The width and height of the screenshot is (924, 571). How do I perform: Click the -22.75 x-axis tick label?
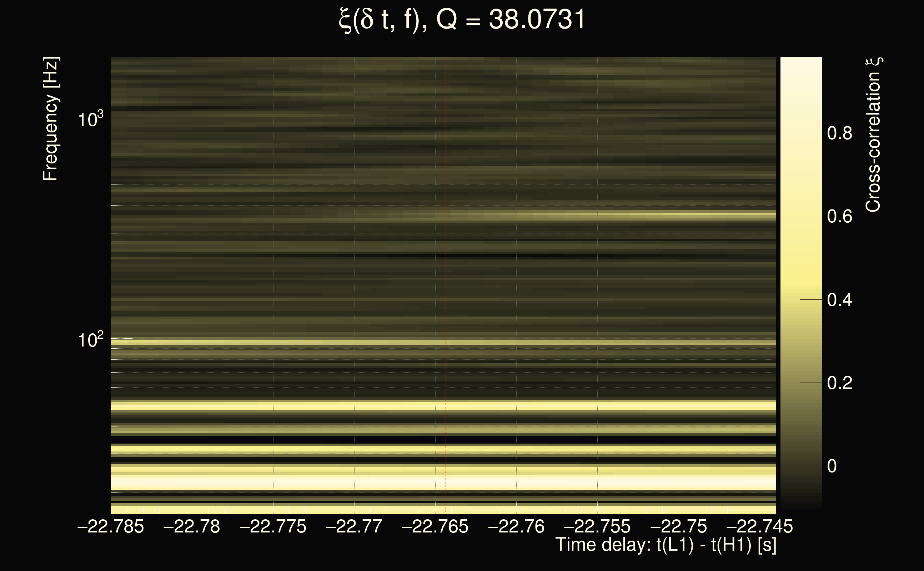(x=678, y=526)
